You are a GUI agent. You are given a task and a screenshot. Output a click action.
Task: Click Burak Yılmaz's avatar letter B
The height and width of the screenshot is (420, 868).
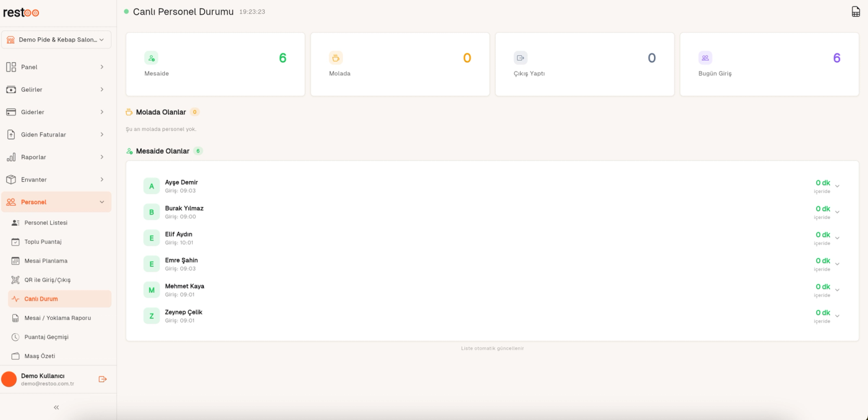[151, 212]
